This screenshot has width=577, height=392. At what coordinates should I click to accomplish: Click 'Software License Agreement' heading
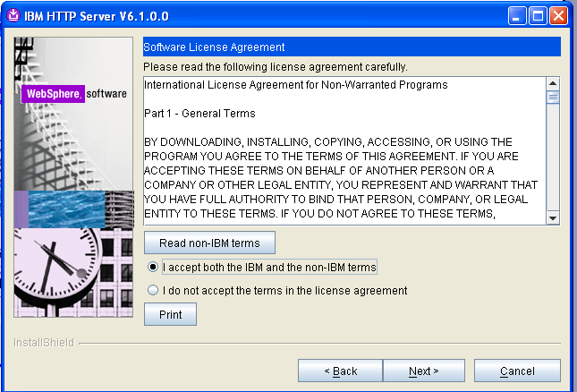coord(214,47)
